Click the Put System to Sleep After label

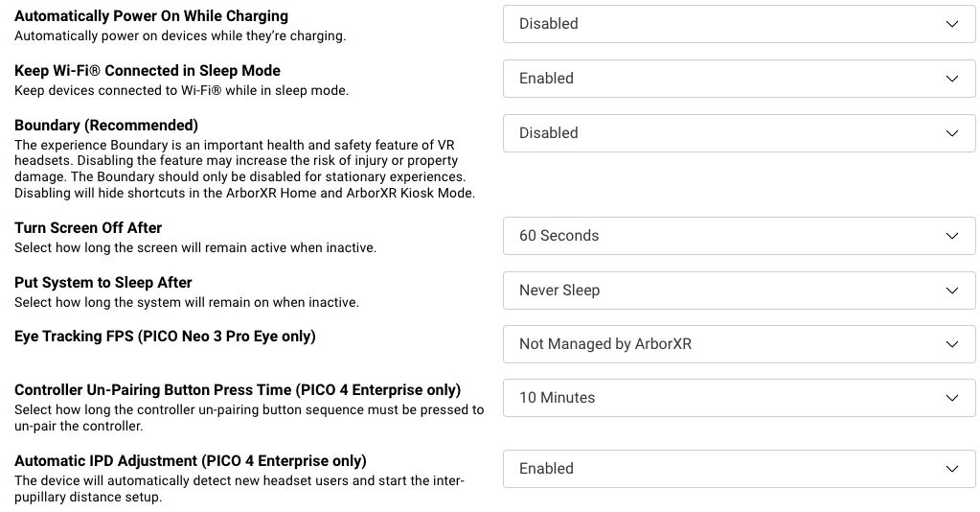[103, 282]
